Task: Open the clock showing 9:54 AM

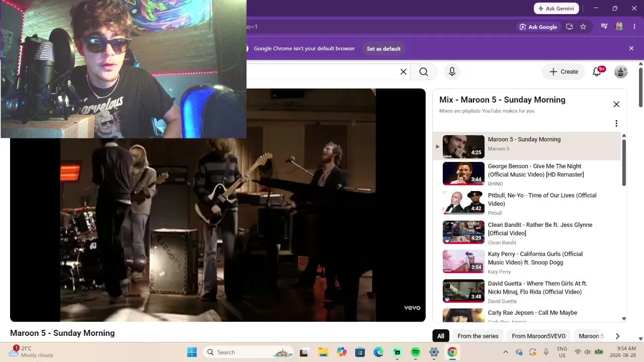Action: [x=624, y=352]
